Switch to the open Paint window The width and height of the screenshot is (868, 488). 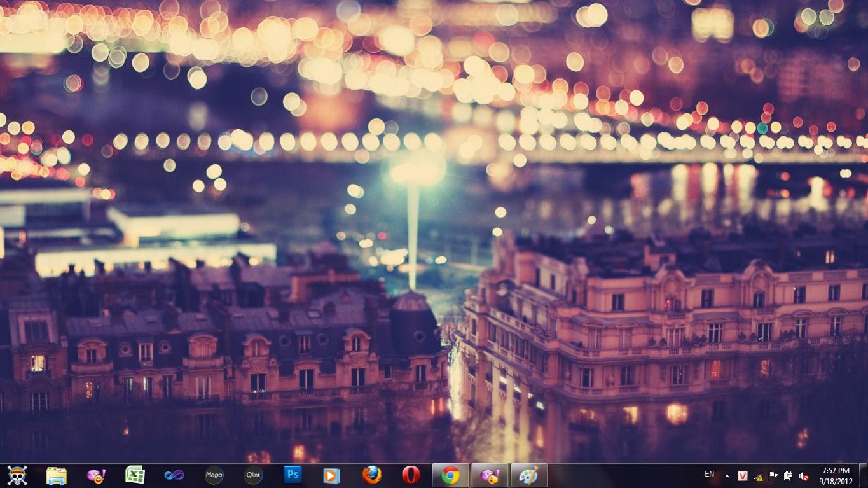[x=529, y=475]
